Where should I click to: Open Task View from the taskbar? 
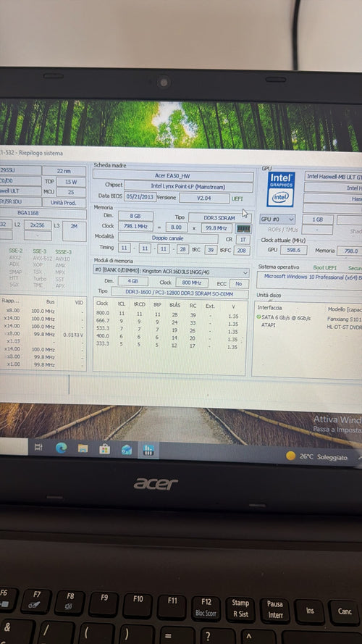38,447
